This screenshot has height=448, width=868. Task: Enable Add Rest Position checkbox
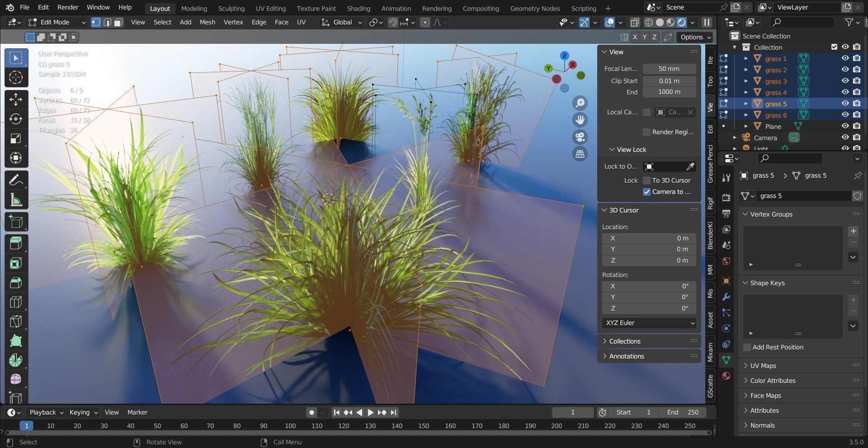(747, 347)
